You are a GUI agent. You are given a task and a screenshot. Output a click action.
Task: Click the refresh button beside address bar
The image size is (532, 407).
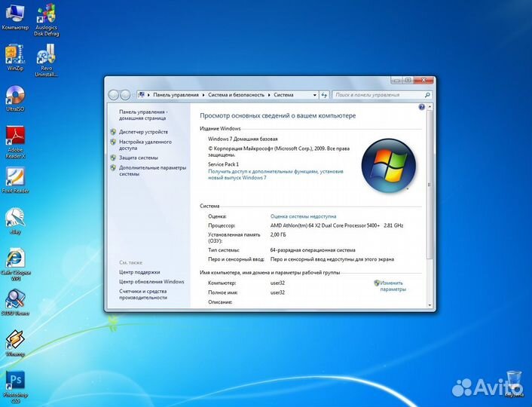(324, 95)
